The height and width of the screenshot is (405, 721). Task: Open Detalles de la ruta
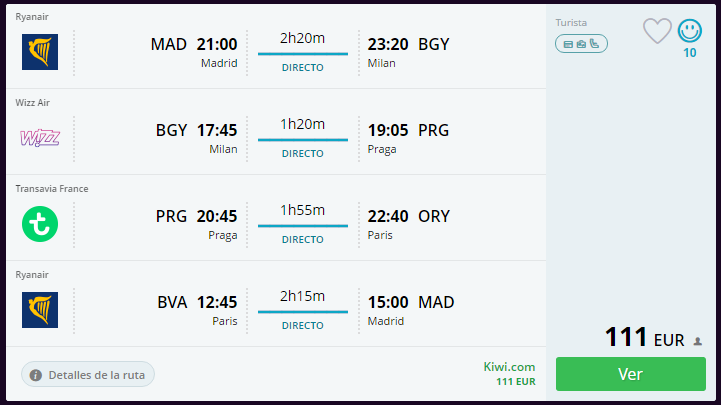point(88,375)
